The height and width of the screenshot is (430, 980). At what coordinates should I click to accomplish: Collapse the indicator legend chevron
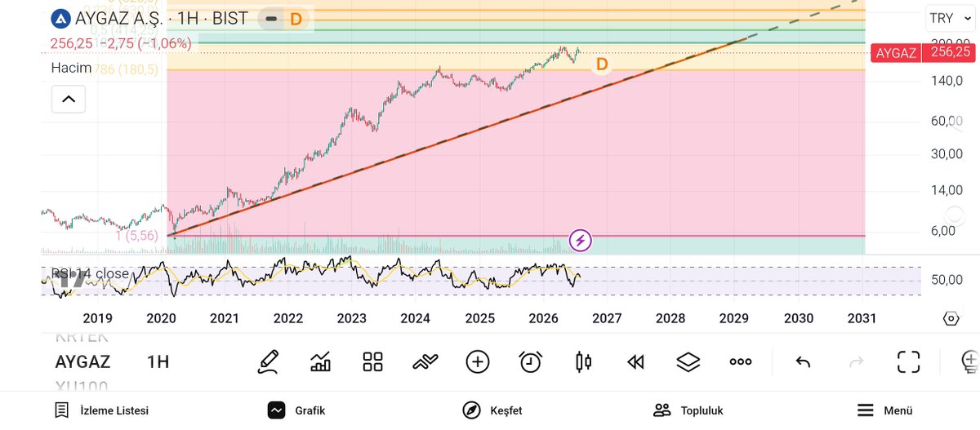pyautogui.click(x=69, y=100)
